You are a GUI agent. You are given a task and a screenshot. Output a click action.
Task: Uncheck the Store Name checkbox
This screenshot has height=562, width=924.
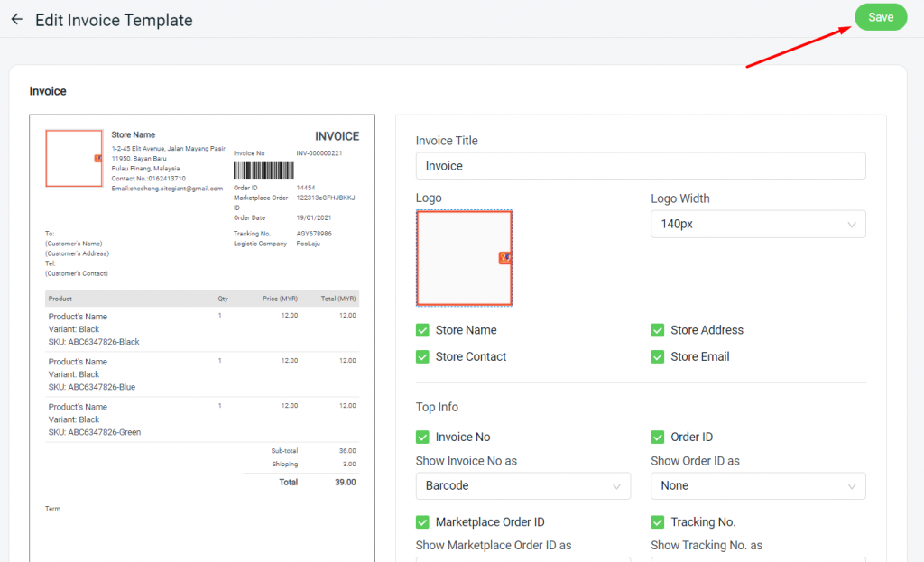pos(422,330)
